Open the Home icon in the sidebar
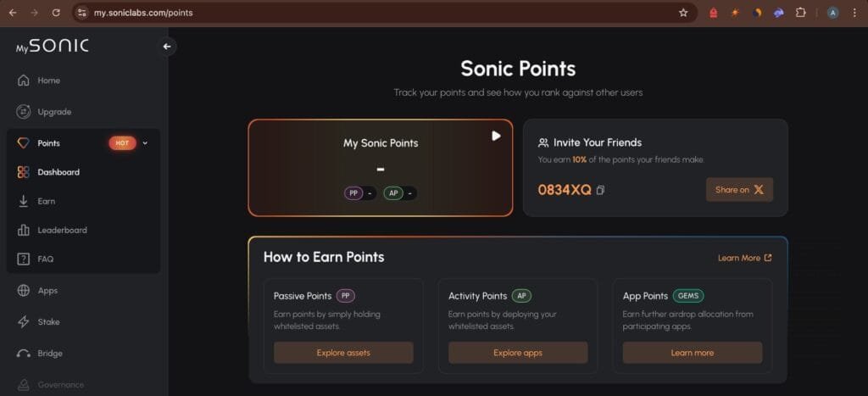The image size is (868, 396). (x=23, y=81)
